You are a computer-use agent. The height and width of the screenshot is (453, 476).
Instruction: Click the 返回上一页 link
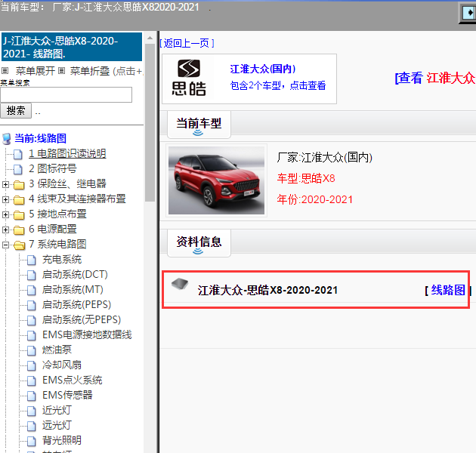(187, 43)
